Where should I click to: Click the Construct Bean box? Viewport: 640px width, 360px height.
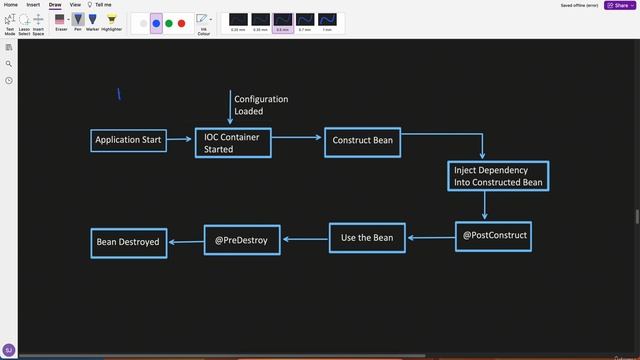(362, 142)
